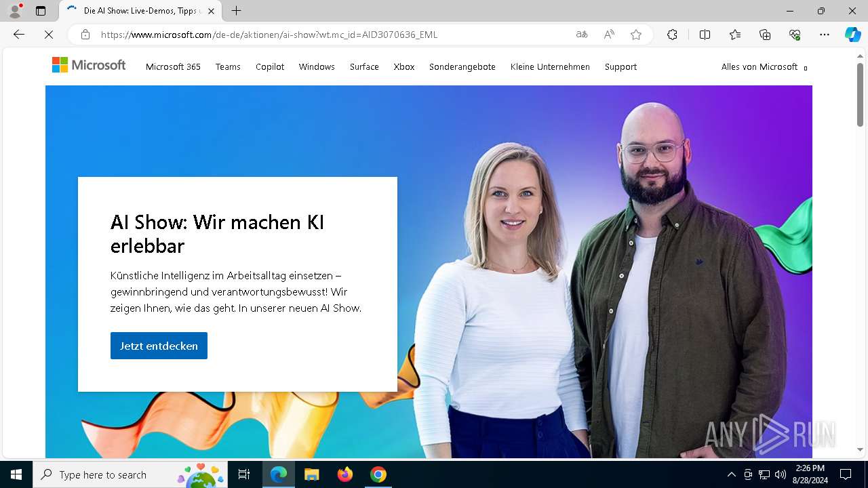Image resolution: width=868 pixels, height=488 pixels.
Task: Click the page vertical scrollbar thumb
Action: coord(860,95)
